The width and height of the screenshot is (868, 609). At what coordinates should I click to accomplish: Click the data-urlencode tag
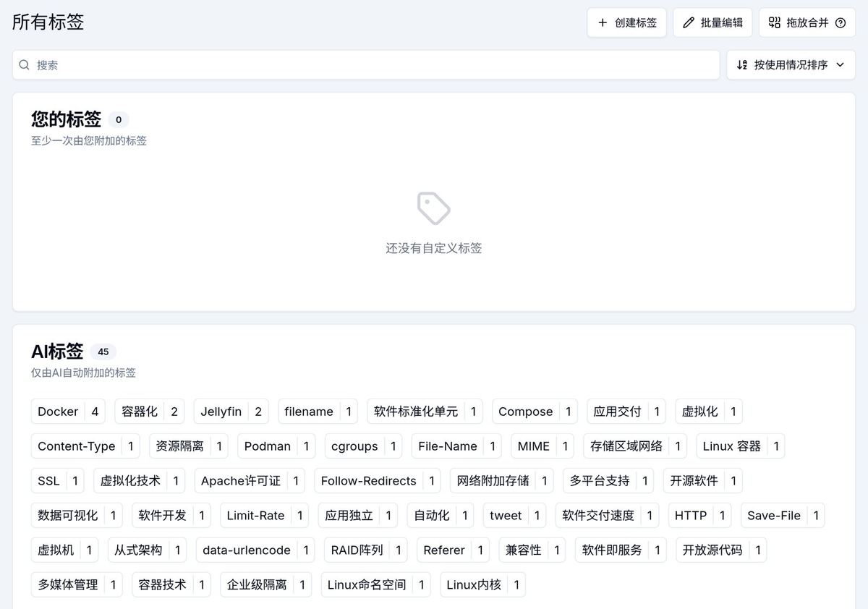point(256,550)
